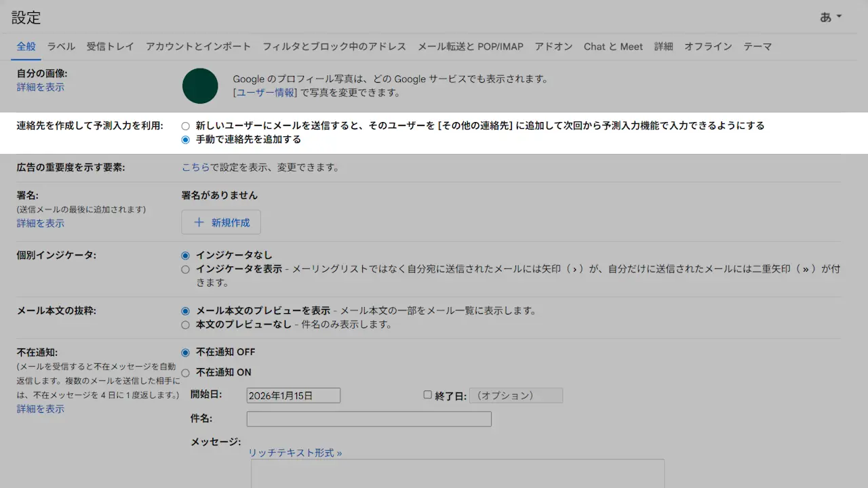
Task: Open the 受信トレイ settings tab
Action: (x=111, y=47)
